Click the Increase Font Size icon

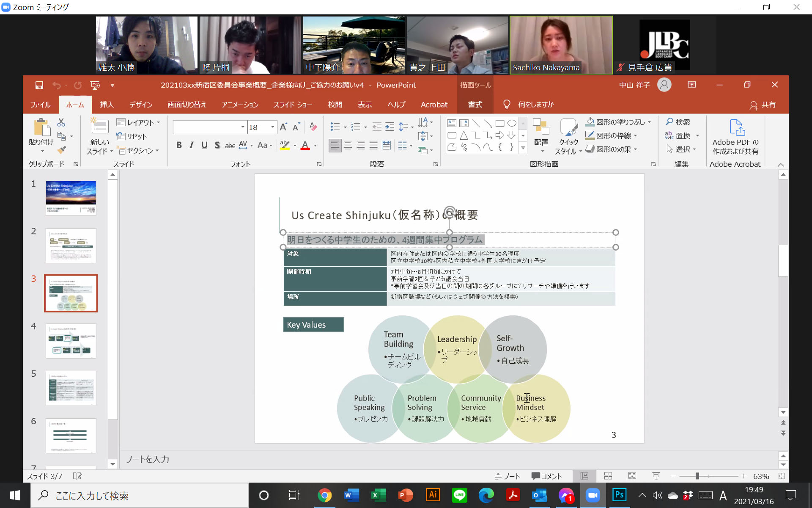283,127
